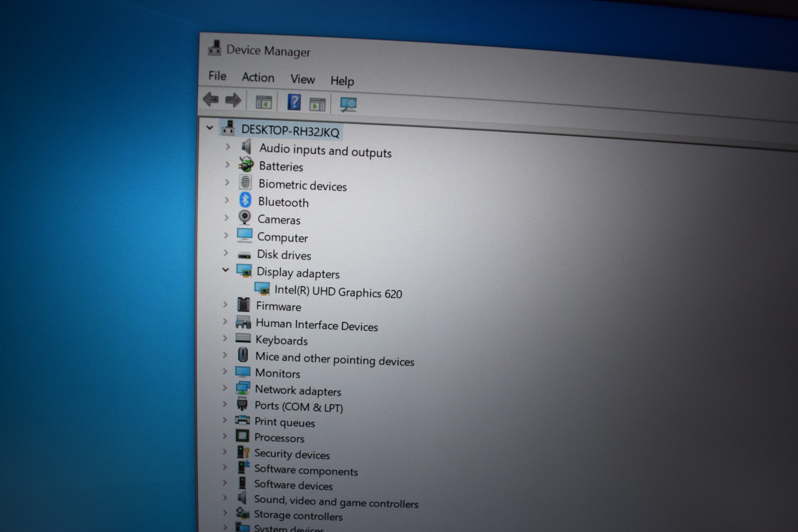Select Mice and other pointing devices label
The image size is (798, 532).
(335, 359)
